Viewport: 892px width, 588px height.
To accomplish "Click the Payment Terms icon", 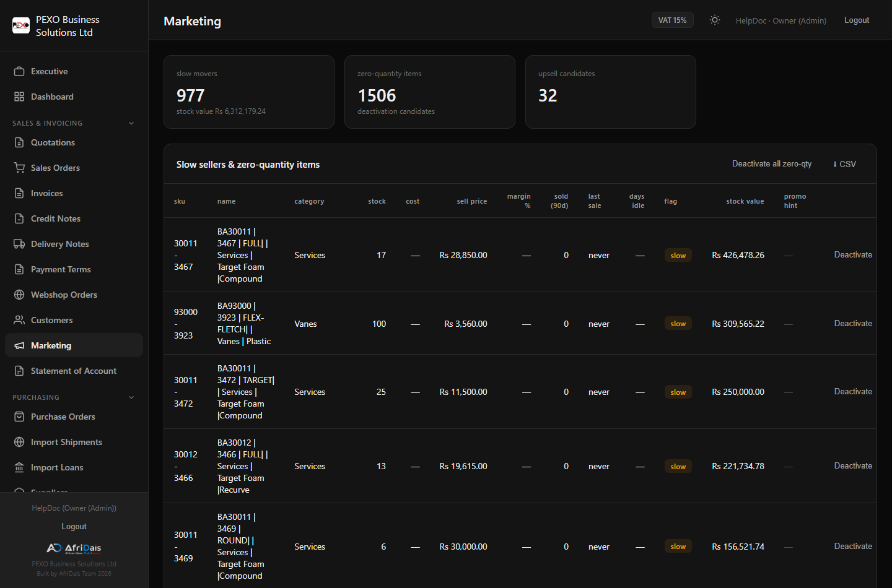I will pos(19,269).
